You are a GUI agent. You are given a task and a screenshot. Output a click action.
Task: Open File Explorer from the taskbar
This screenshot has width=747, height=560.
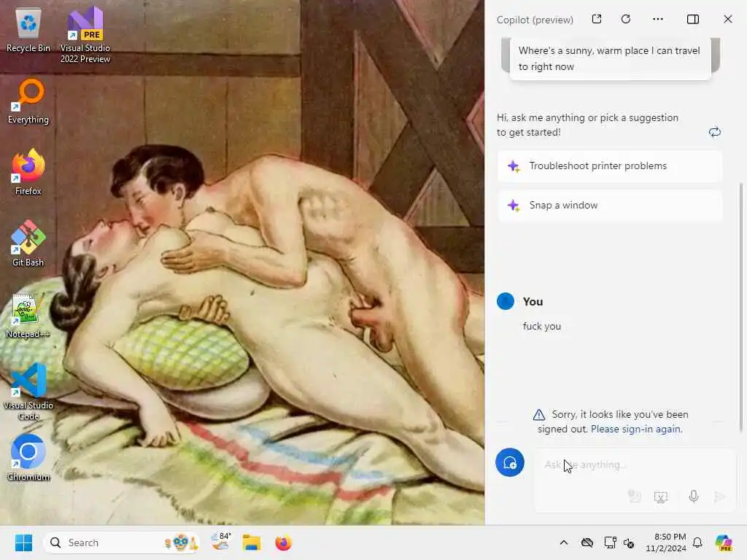[252, 542]
